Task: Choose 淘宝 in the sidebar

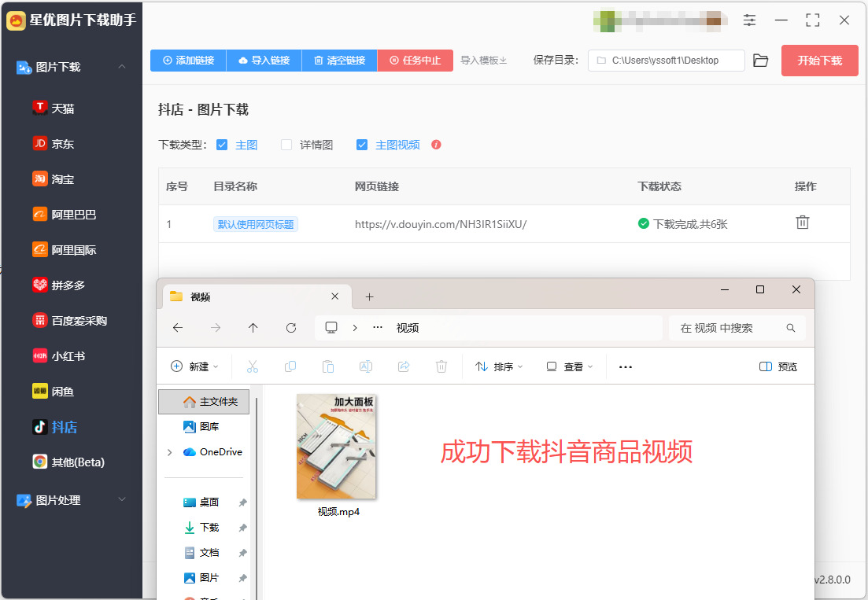Action: [54, 179]
